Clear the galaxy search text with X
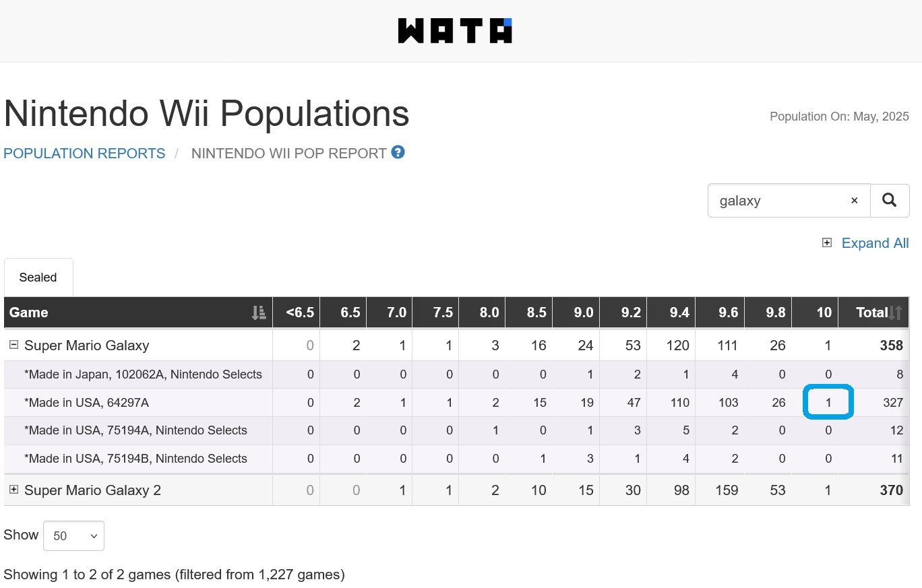922x588 pixels. pyautogui.click(x=854, y=201)
